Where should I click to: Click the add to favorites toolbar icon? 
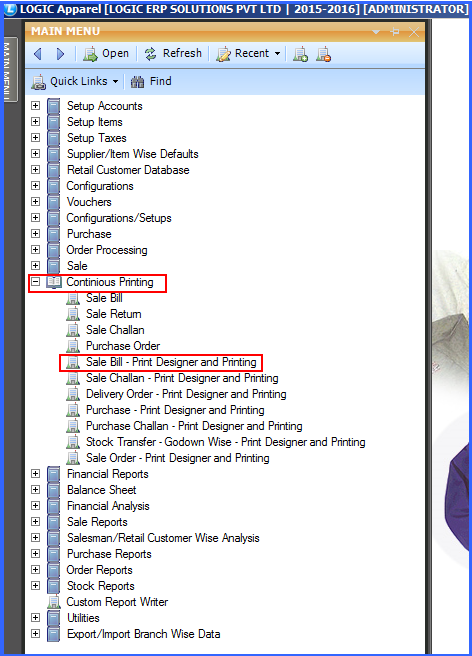300,54
